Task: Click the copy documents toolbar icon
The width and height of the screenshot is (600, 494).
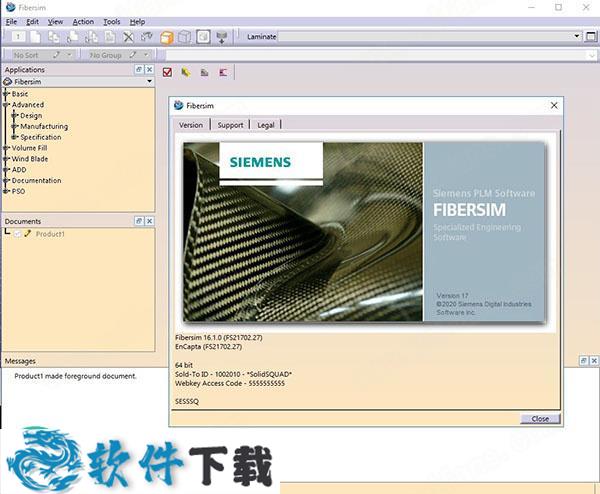Action: (x=54, y=37)
